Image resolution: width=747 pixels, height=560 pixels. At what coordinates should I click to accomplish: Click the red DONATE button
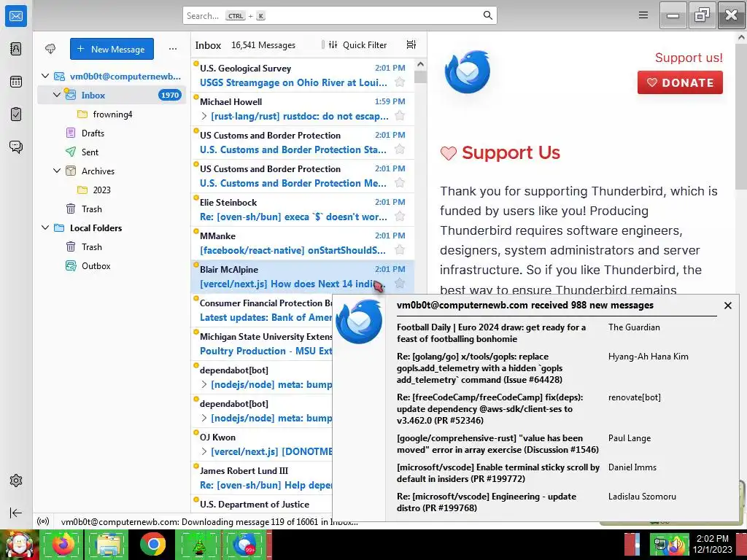point(680,82)
